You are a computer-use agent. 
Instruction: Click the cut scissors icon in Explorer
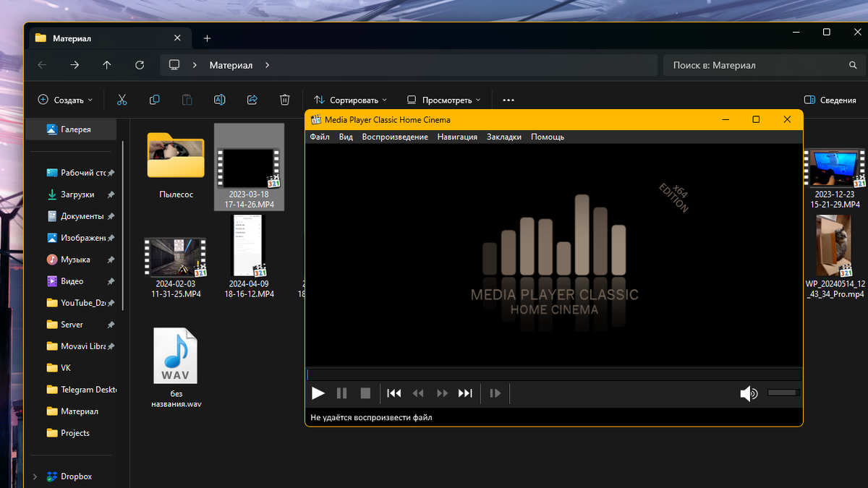tap(122, 100)
